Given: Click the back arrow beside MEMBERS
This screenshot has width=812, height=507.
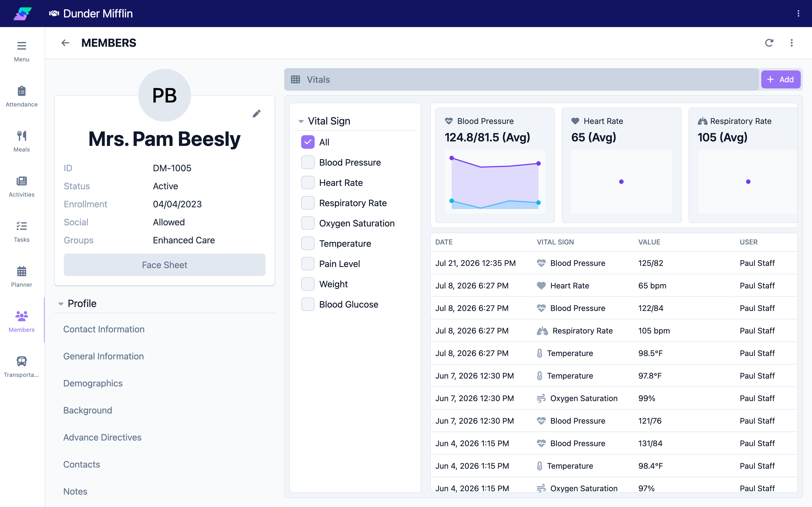Looking at the screenshot, I should [x=65, y=43].
